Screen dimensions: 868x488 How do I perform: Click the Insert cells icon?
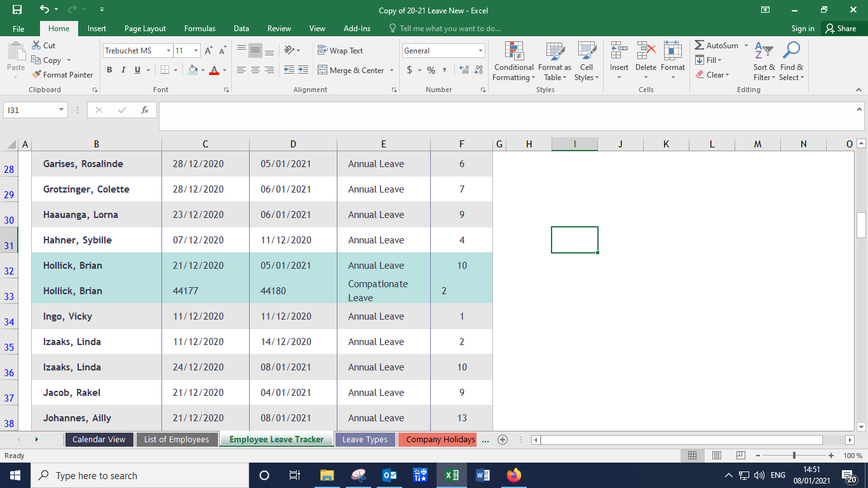pos(619,51)
